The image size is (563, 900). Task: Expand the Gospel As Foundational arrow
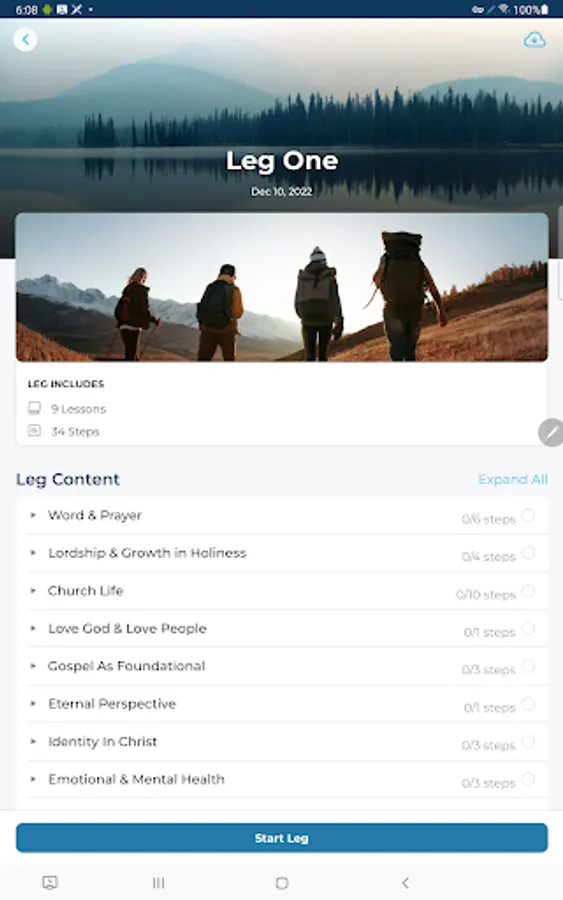tap(33, 666)
